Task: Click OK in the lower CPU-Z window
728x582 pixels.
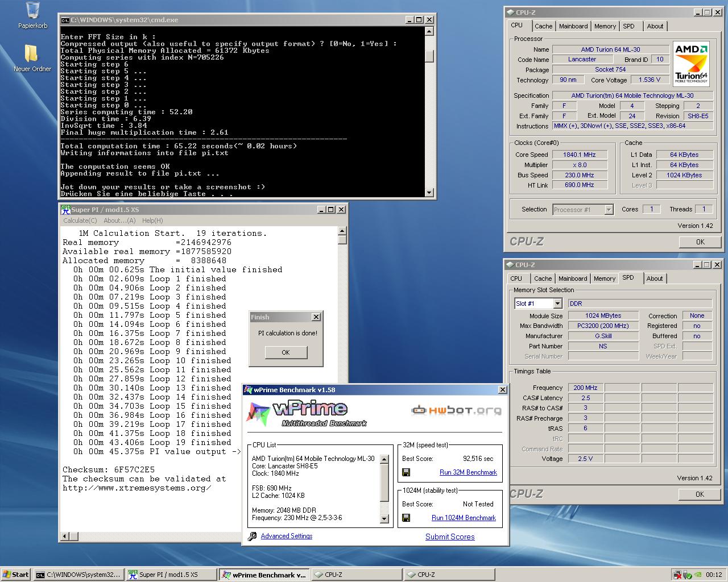Action: (x=700, y=494)
